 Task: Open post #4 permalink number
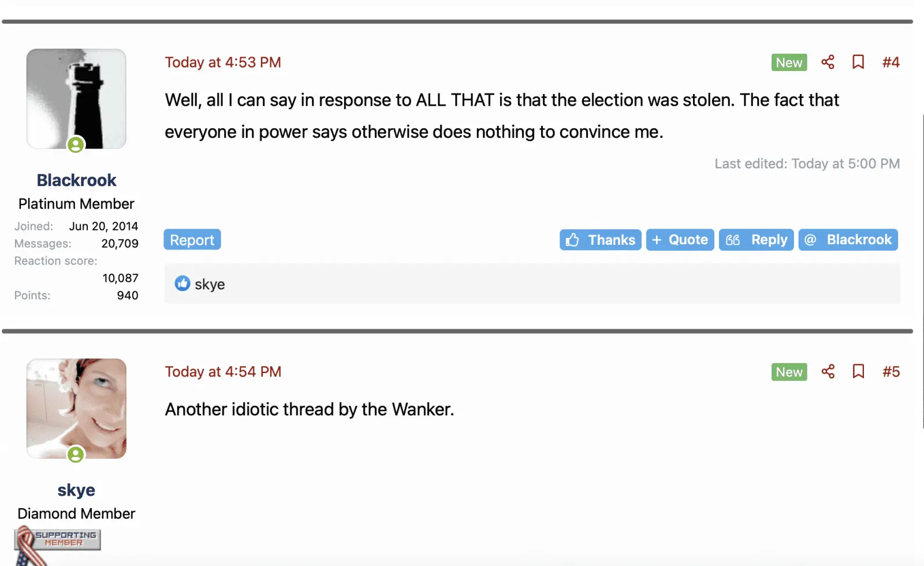(x=891, y=62)
